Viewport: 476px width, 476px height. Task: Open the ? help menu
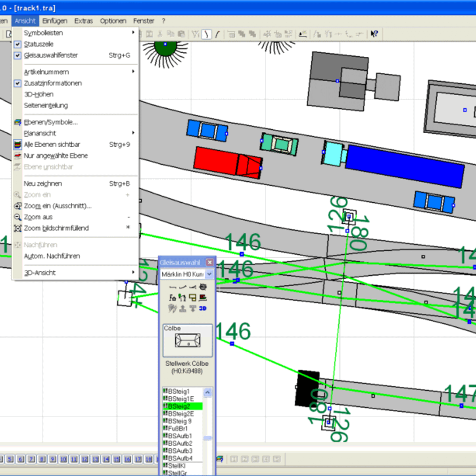coord(163,21)
